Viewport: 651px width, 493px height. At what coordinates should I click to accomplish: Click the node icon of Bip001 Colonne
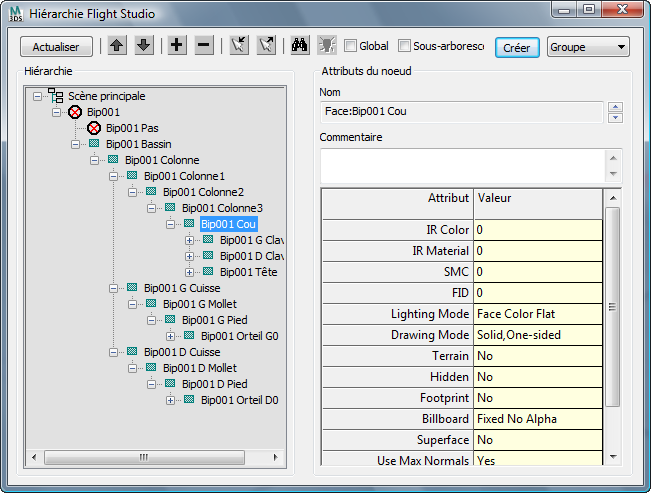113,159
